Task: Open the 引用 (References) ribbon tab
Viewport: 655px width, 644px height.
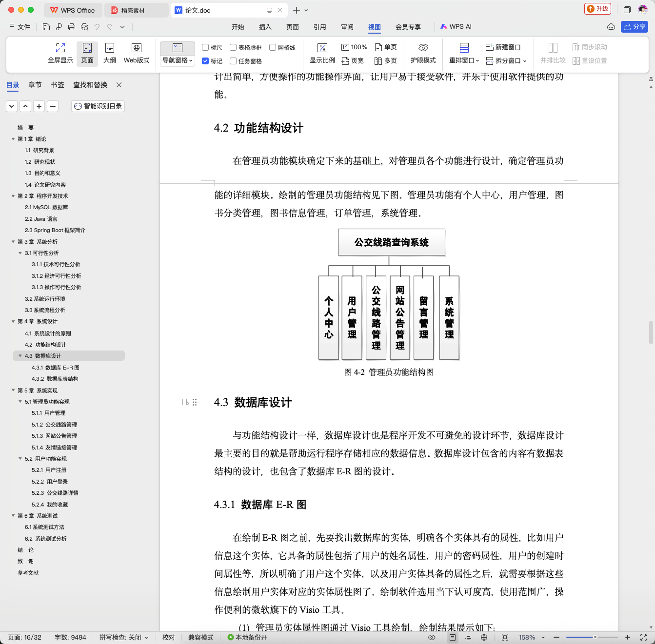Action: point(320,27)
